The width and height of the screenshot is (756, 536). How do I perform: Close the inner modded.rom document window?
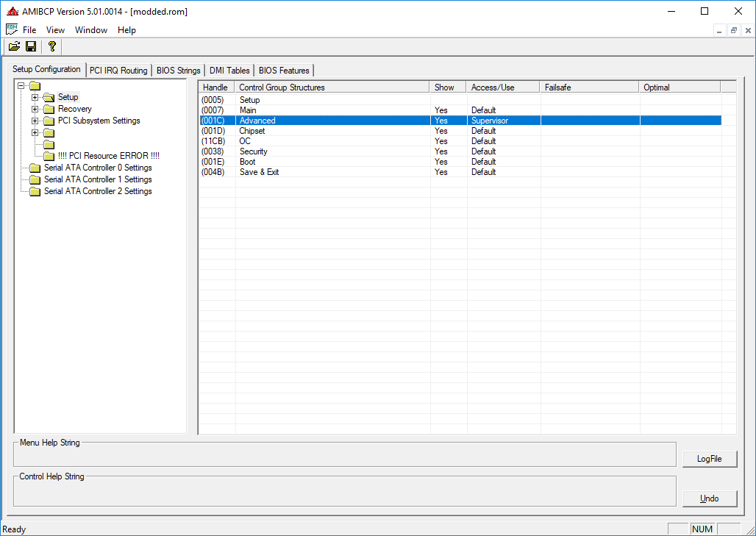pos(749,30)
